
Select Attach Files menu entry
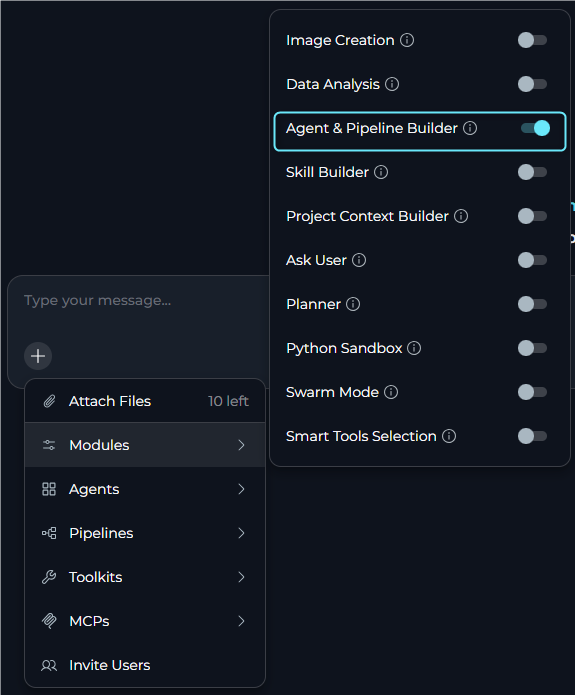[x=145, y=401]
